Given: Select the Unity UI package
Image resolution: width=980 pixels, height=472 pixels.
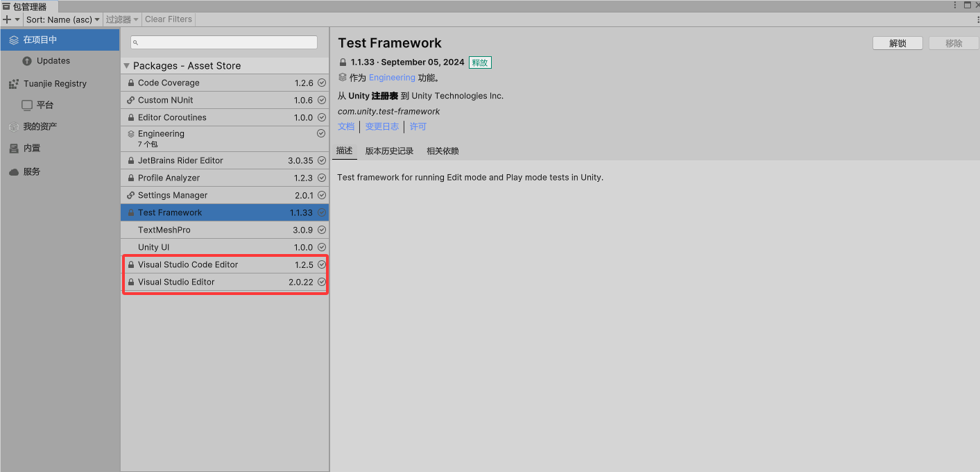Looking at the screenshot, I should pyautogui.click(x=225, y=247).
